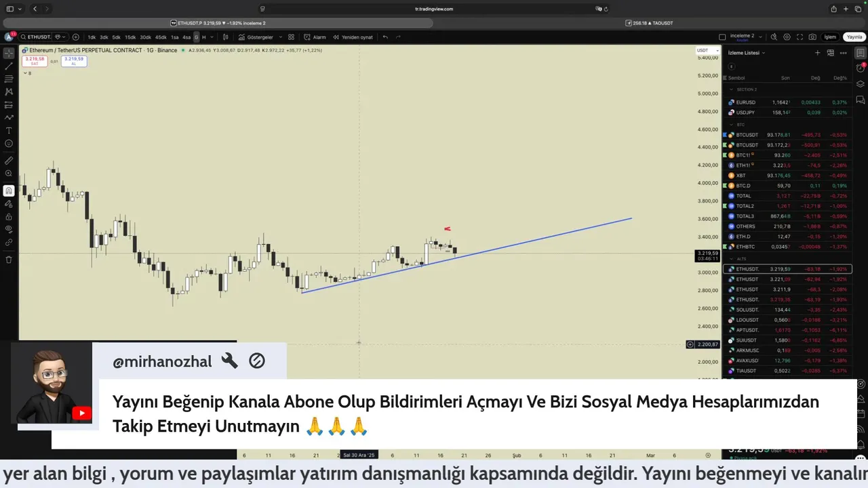Viewport: 868px width, 488px height.
Task: Select the BTC.D watchlist row
Action: (787, 186)
